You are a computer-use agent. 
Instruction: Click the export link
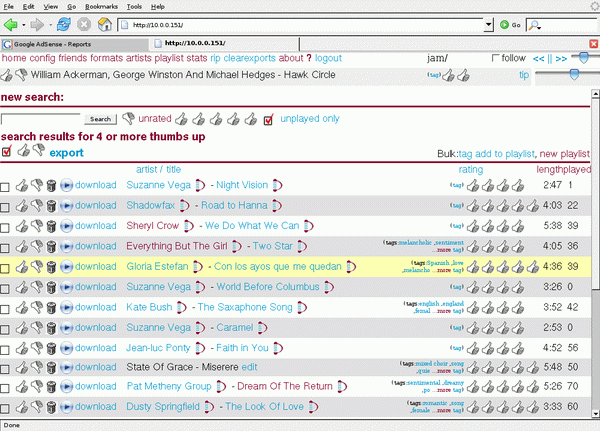click(67, 153)
